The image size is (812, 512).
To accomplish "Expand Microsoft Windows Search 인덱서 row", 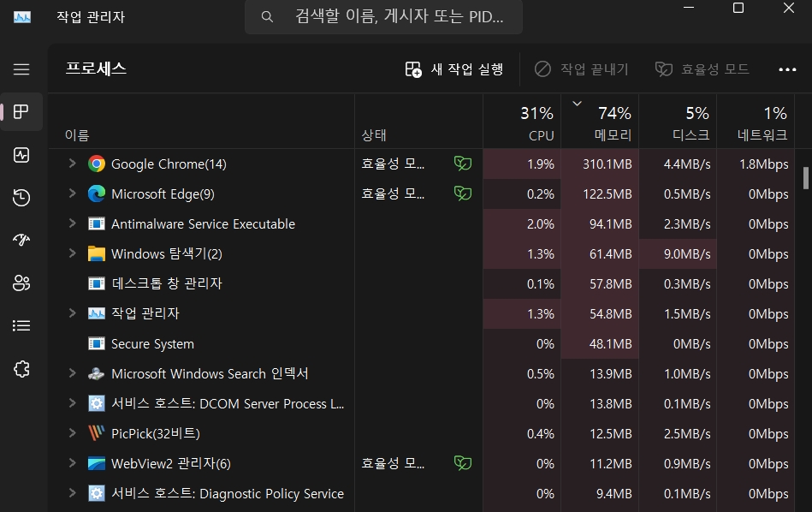I will 72,373.
